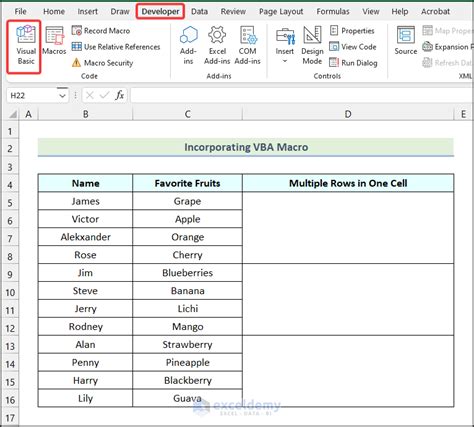
Task: Open the Excel Add-ins dialog
Action: pos(217,46)
